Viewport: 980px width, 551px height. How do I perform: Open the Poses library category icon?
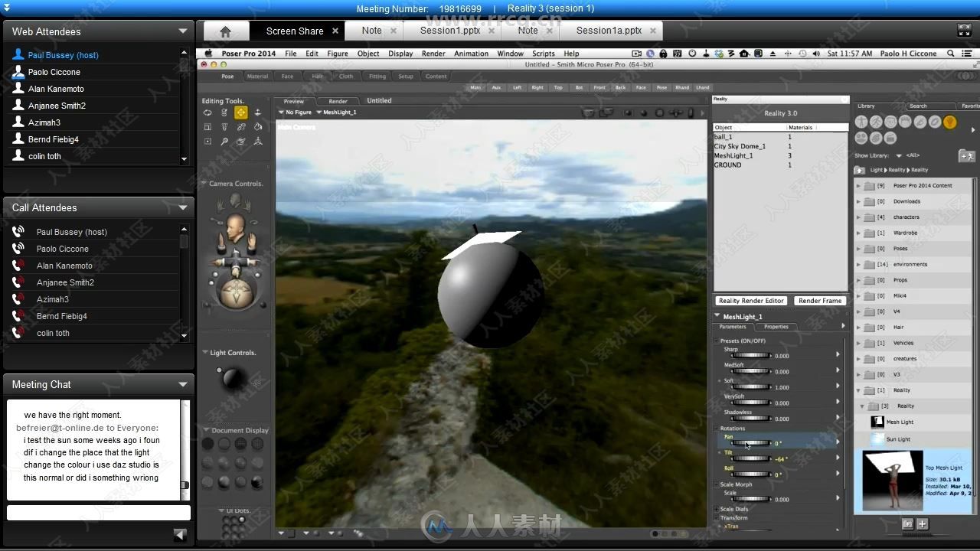(876, 122)
